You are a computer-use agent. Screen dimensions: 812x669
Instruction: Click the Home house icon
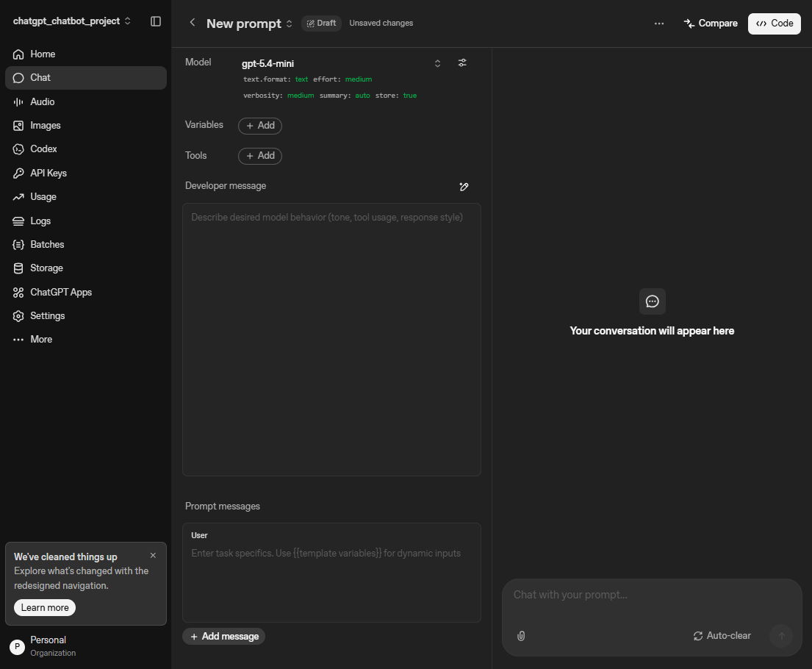point(18,54)
